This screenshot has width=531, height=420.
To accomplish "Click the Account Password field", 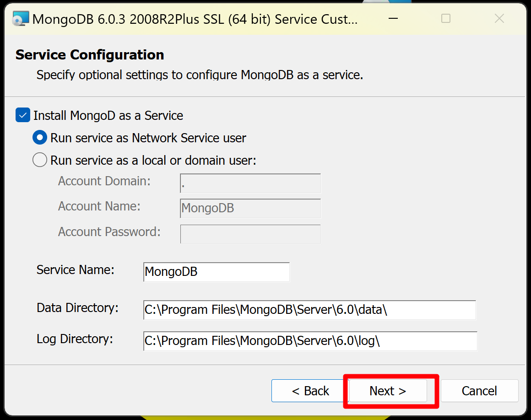I will [x=250, y=234].
